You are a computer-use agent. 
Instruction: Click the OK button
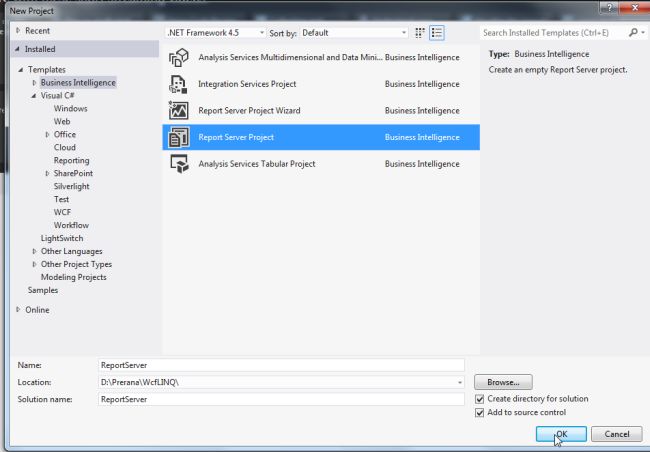pyautogui.click(x=561, y=434)
